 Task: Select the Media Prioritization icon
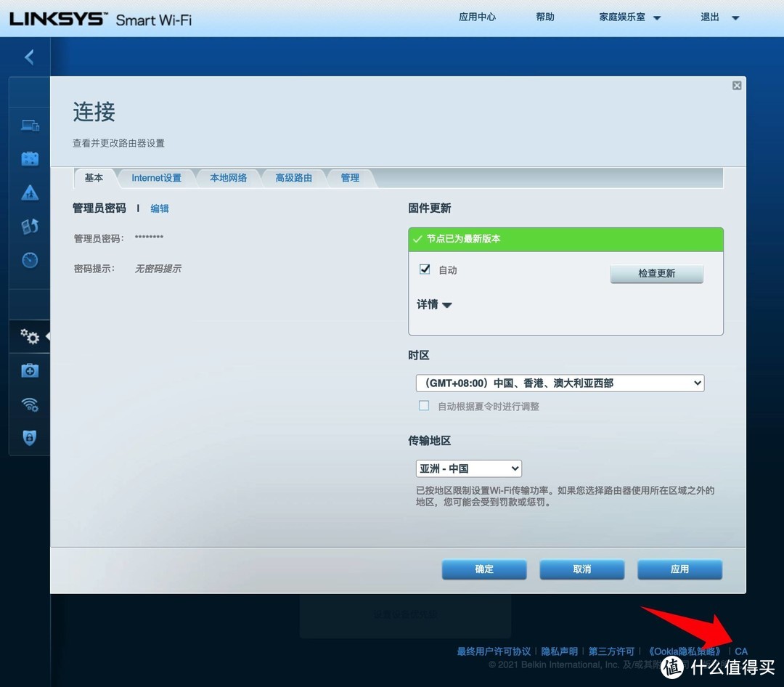[29, 226]
